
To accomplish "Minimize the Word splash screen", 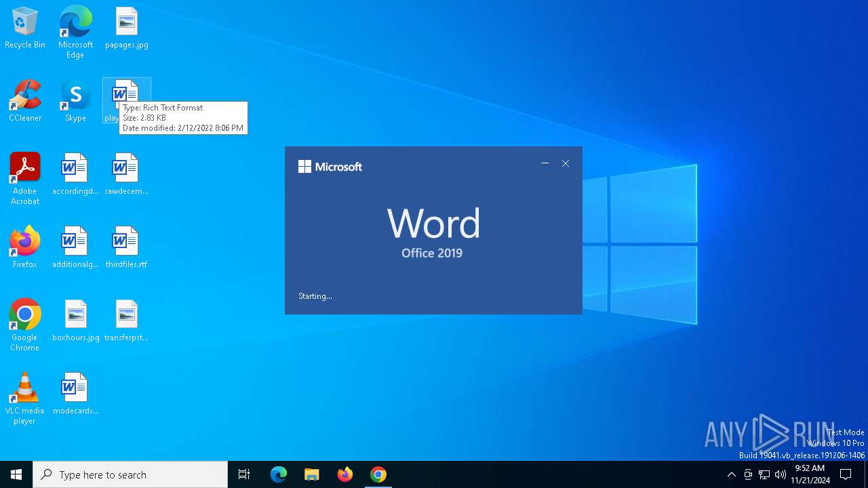I will [x=545, y=163].
